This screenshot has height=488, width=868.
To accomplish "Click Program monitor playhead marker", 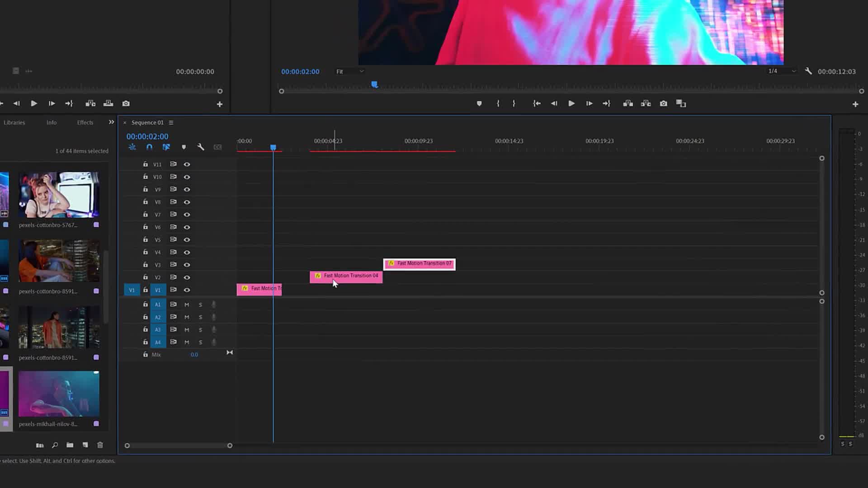I will point(374,84).
